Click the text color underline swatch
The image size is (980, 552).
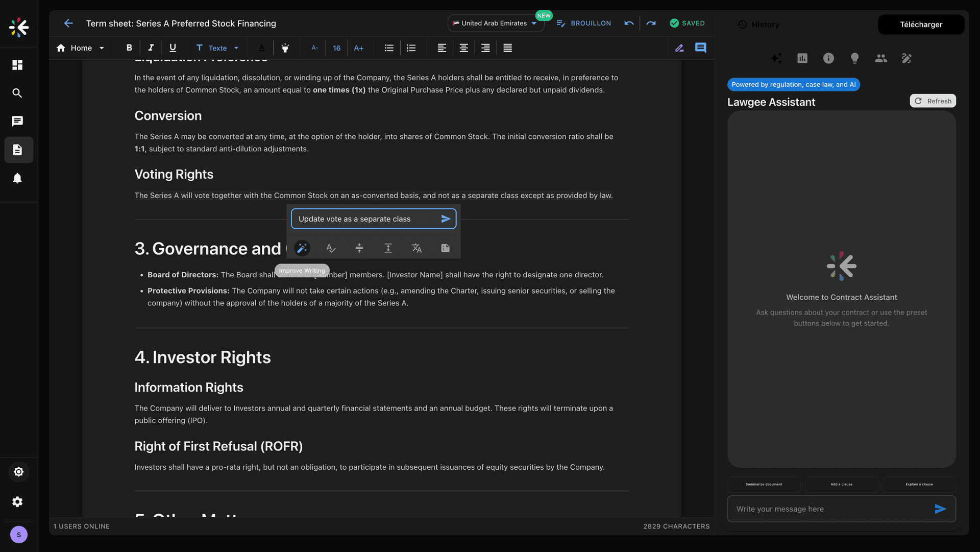click(261, 48)
